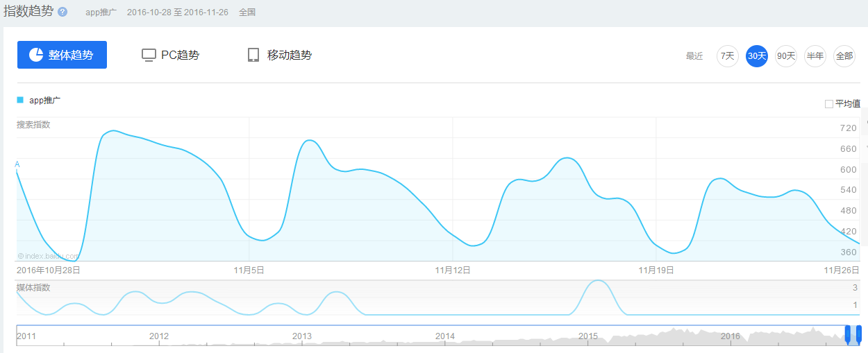This screenshot has width=868, height=353.
Task: Click the 媒体指数 peak near November 17
Action: tap(596, 282)
